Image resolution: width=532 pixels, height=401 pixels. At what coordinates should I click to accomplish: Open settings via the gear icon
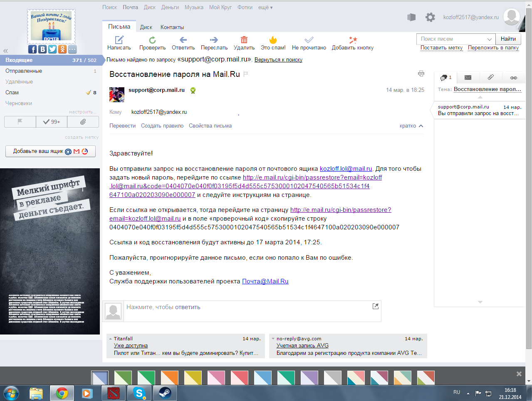pos(430,17)
